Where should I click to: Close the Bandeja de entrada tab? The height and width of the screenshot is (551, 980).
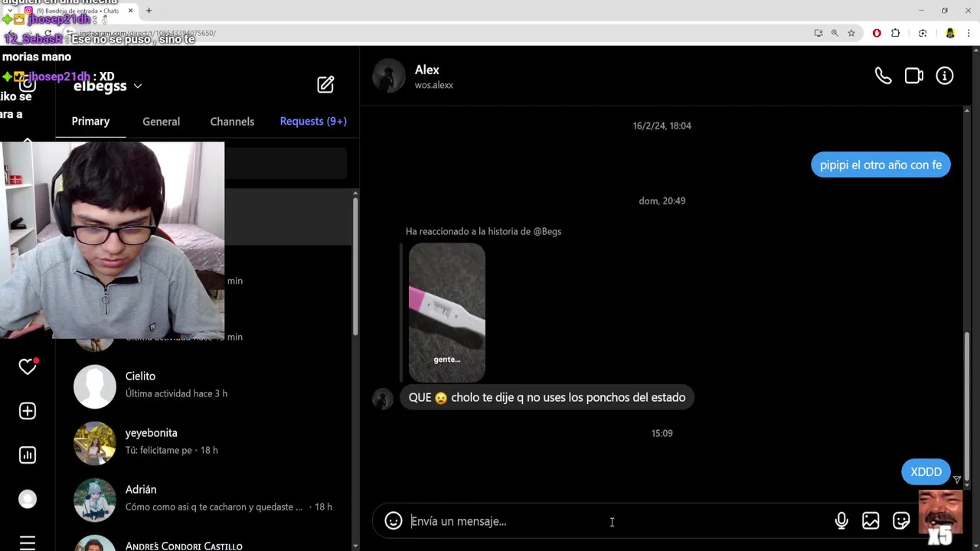coord(130,11)
